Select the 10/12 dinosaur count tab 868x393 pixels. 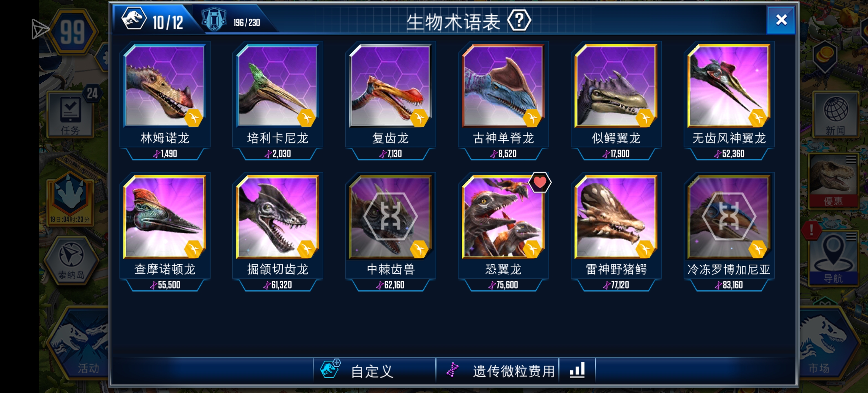[153, 20]
